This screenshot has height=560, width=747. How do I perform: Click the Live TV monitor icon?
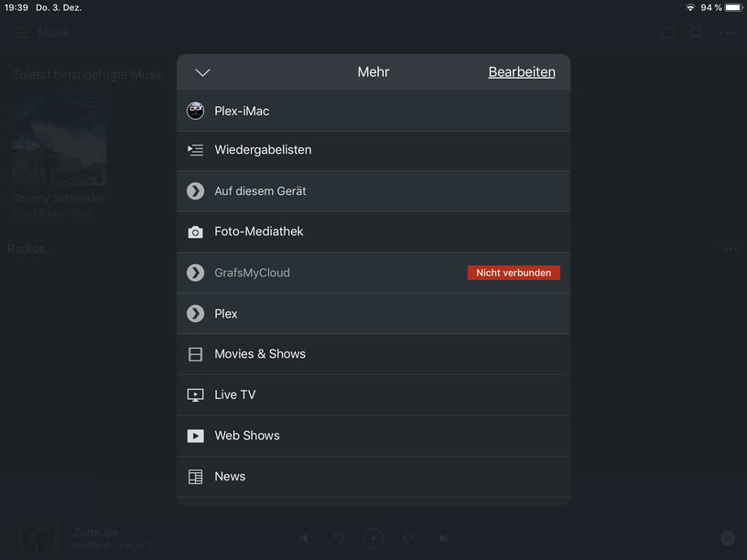195,395
